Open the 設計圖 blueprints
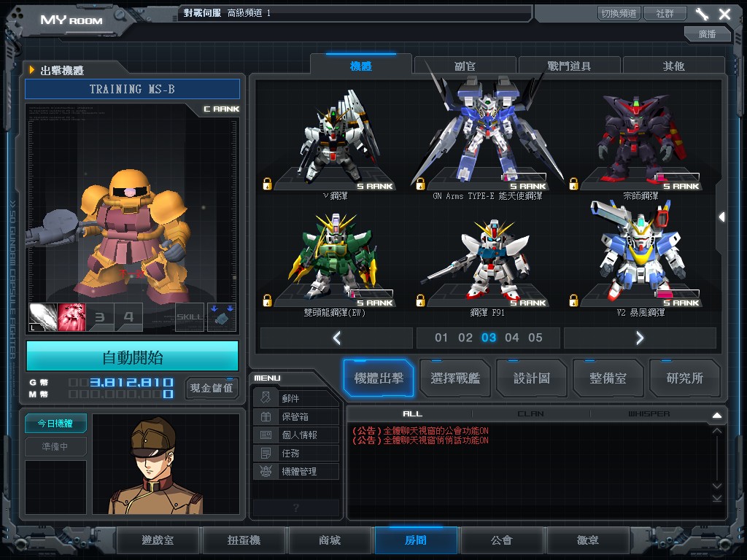 coord(532,378)
